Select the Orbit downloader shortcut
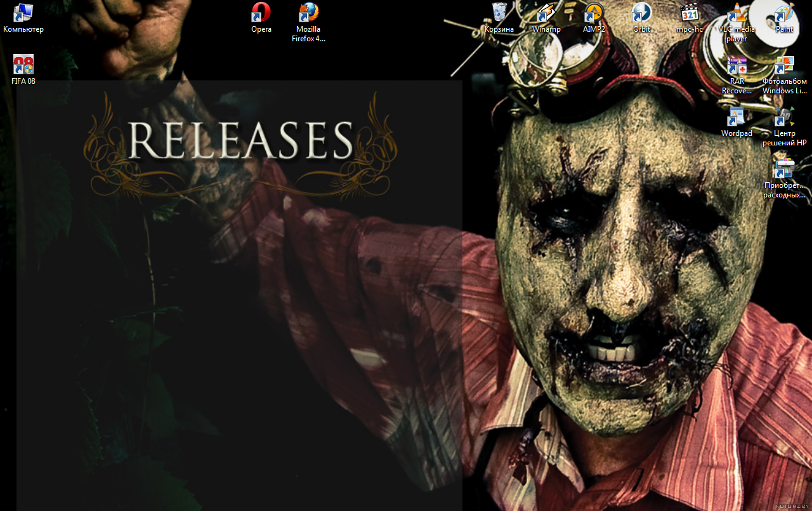 [641, 18]
